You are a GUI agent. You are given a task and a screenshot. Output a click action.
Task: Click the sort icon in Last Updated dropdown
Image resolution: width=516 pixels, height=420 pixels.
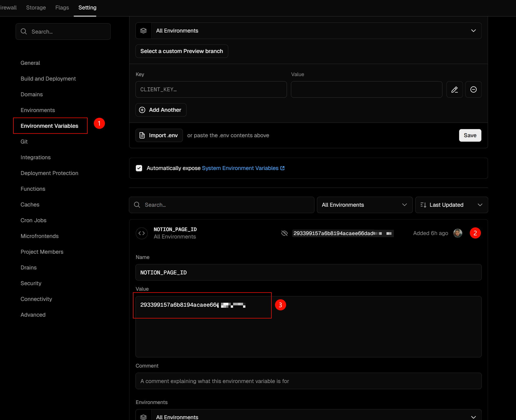(x=423, y=205)
